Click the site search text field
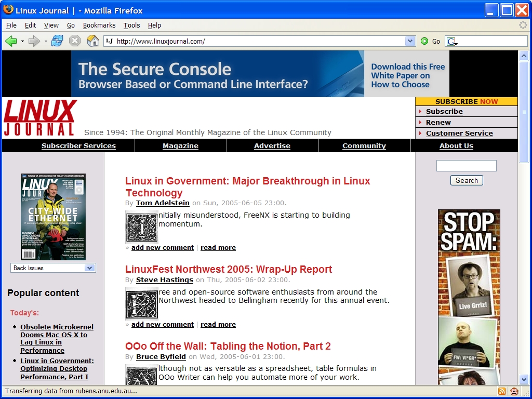 click(x=466, y=166)
